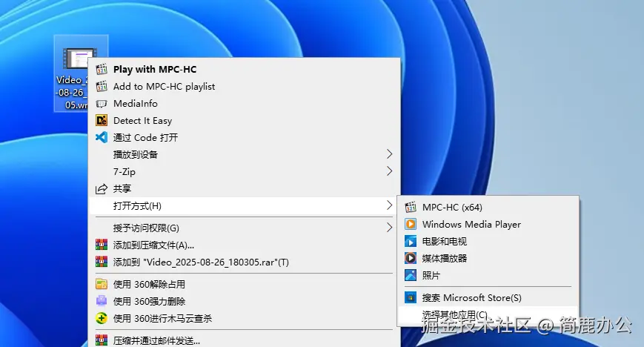Image resolution: width=644 pixels, height=347 pixels.
Task: Open with 媒体播放器
Action: (488, 258)
